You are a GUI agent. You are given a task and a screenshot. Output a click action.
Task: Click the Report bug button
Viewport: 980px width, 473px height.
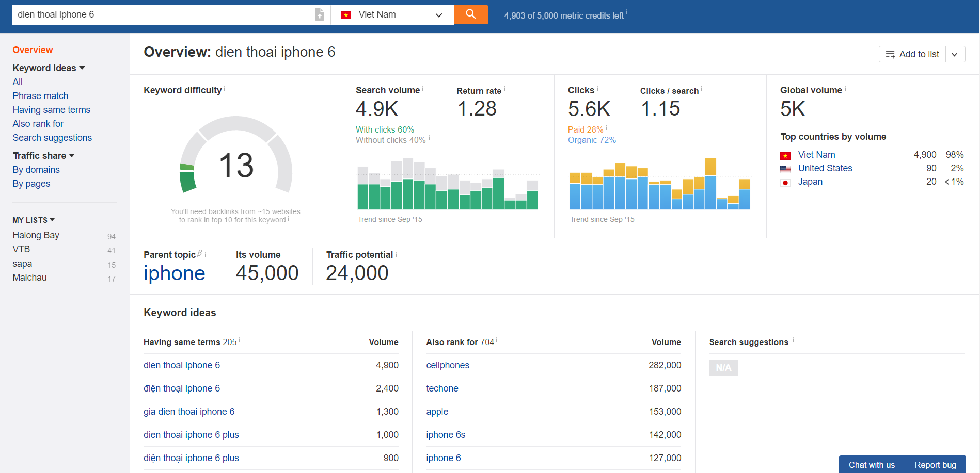(x=935, y=465)
